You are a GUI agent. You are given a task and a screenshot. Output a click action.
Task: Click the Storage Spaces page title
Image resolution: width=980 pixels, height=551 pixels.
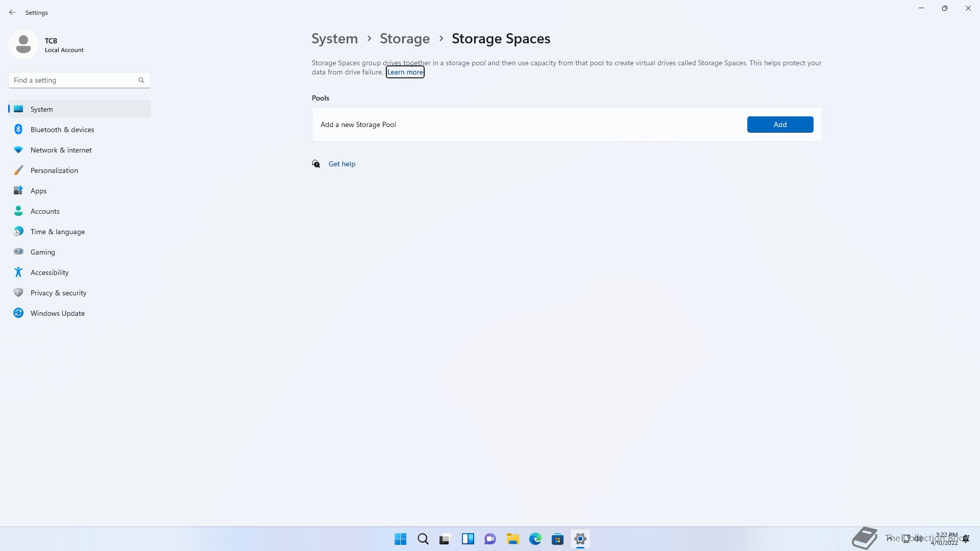pos(501,39)
